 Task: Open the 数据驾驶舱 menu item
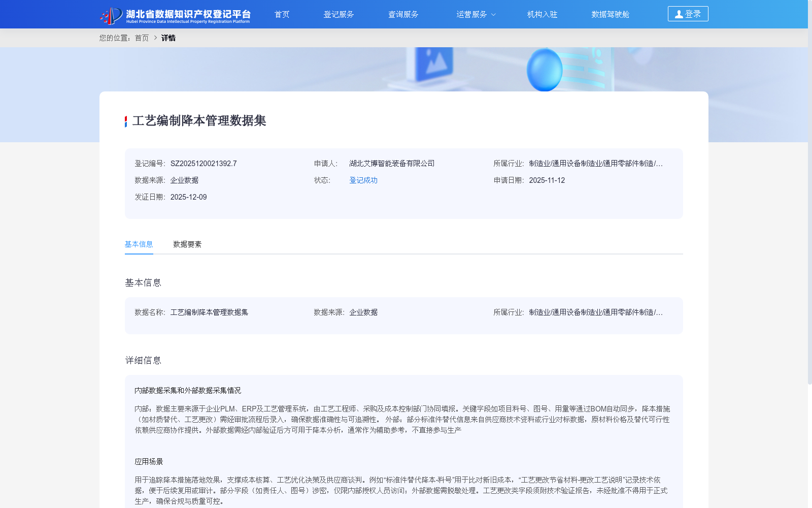pos(610,14)
